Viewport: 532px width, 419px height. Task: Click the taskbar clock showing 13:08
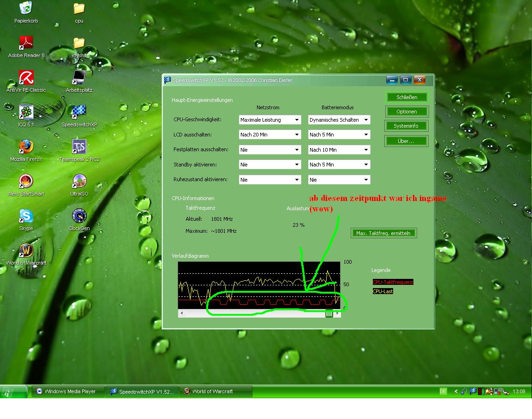(519, 391)
